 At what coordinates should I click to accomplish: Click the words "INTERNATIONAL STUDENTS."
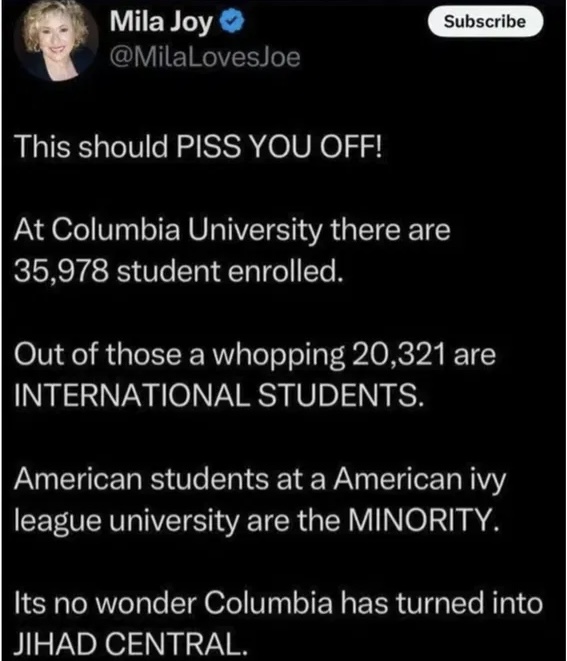click(218, 395)
